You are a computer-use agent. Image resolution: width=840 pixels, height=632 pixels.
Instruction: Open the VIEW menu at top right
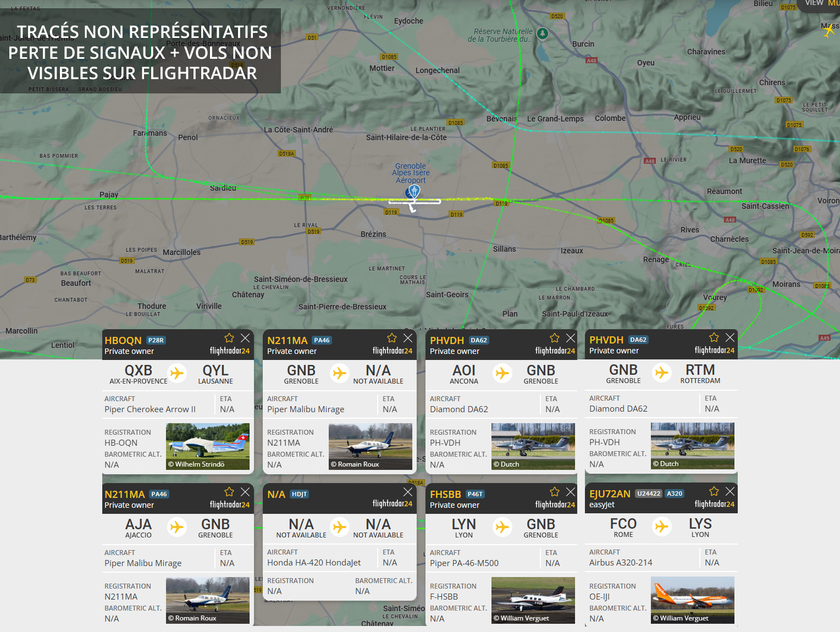814,3
